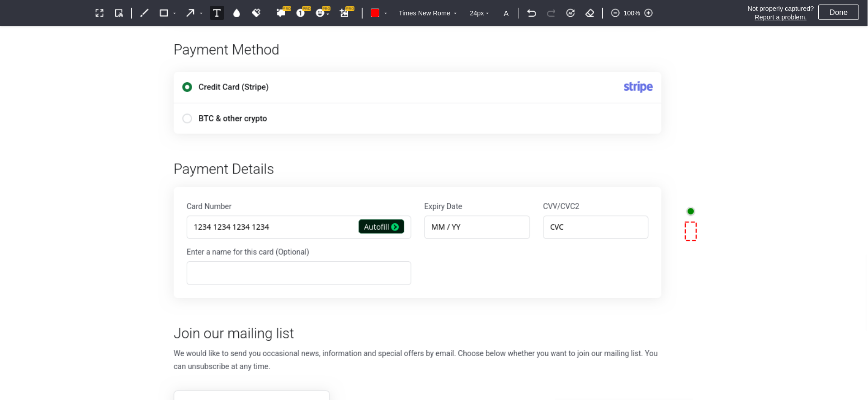Screen dimensions: 868x400
Task: Select the arrow drawing tool
Action: point(190,13)
